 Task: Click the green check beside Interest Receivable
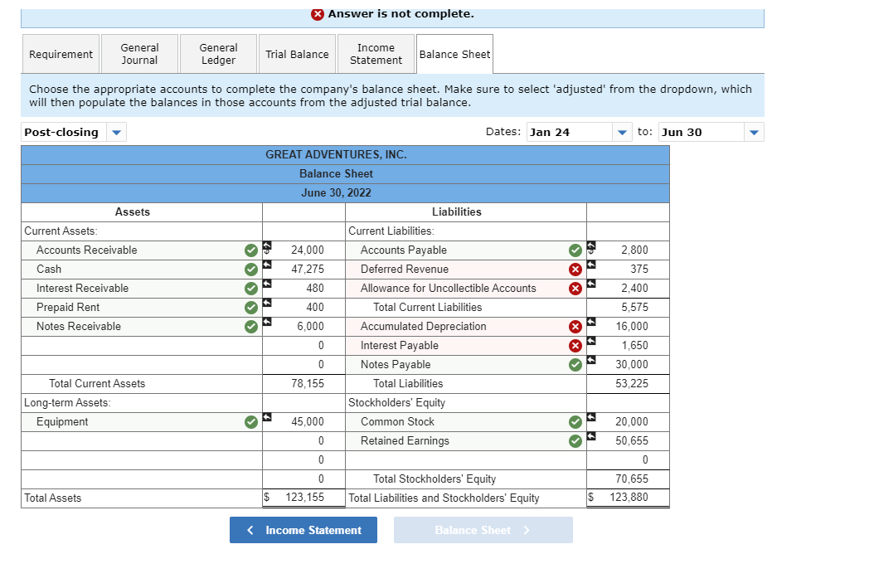click(251, 288)
